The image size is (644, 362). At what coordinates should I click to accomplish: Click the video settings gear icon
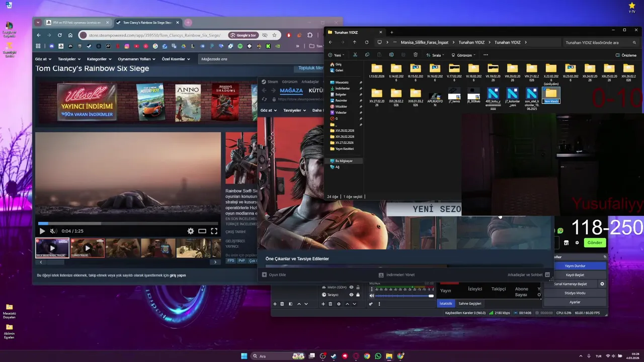(x=191, y=231)
